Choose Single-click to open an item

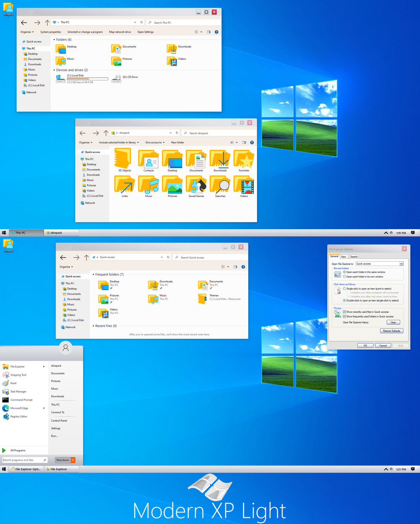tap(367, 289)
